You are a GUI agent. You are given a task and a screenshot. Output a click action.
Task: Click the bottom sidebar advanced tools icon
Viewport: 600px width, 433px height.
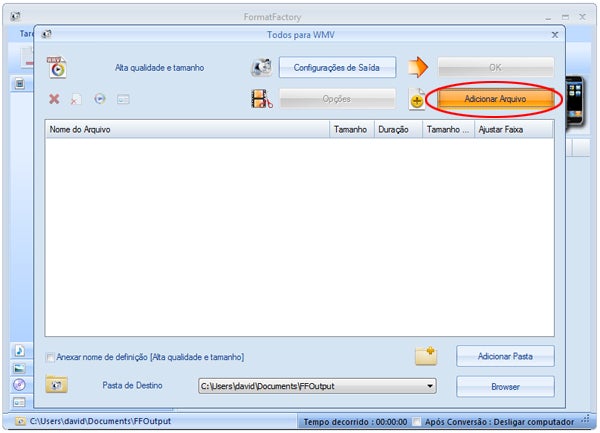[20, 402]
